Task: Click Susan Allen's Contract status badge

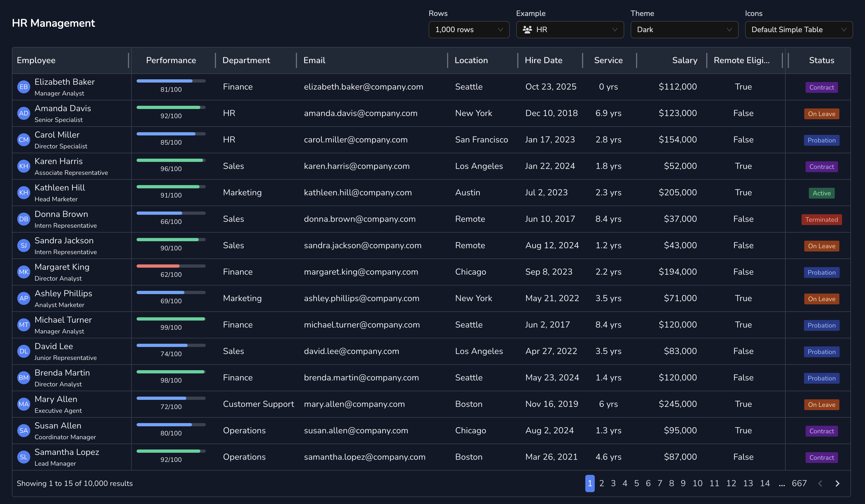Action: (x=822, y=431)
